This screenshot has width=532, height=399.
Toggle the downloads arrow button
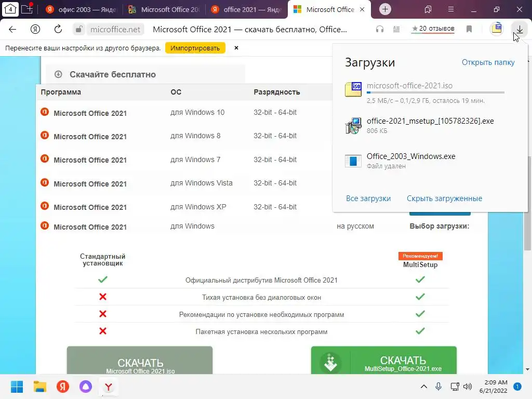(520, 29)
